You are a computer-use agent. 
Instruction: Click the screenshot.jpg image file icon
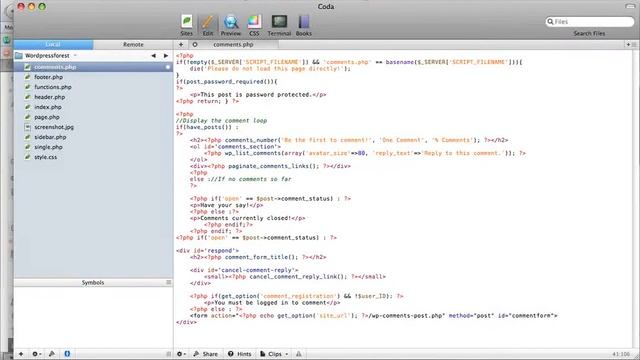27,127
